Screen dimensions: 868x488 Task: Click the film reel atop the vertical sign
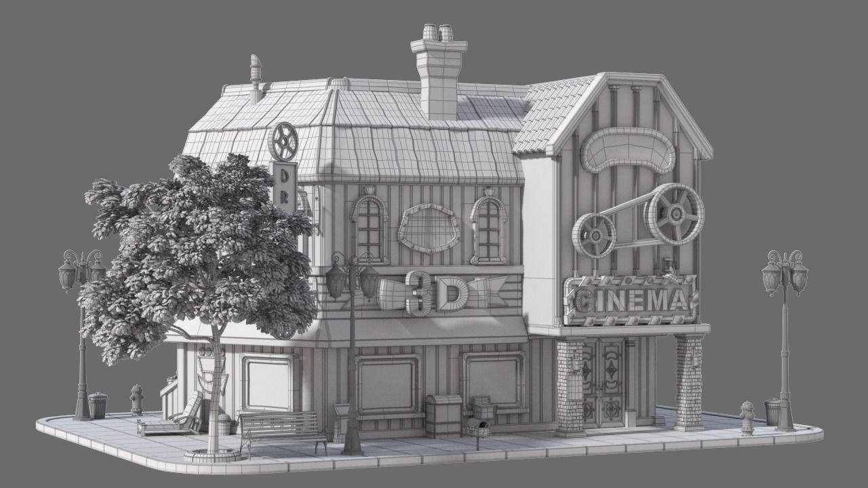[283, 141]
